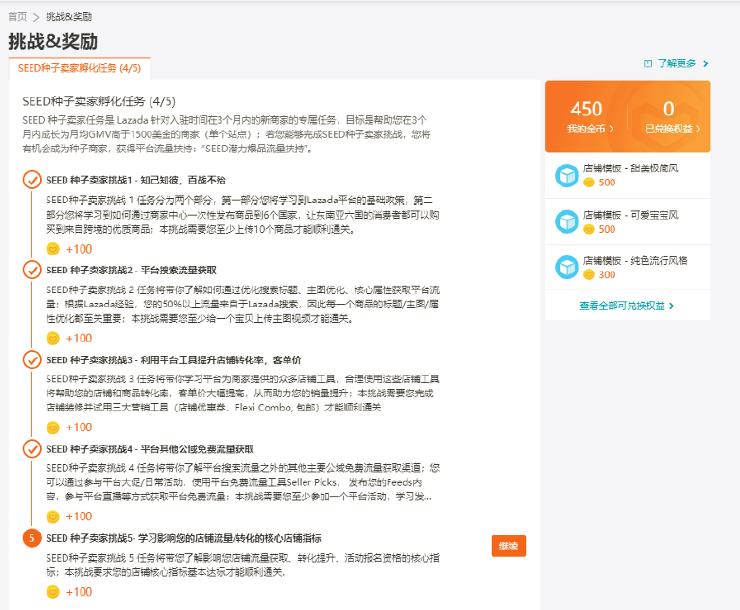Click the completed checkmark for challenge 4
The width and height of the screenshot is (740, 610).
tap(32, 448)
